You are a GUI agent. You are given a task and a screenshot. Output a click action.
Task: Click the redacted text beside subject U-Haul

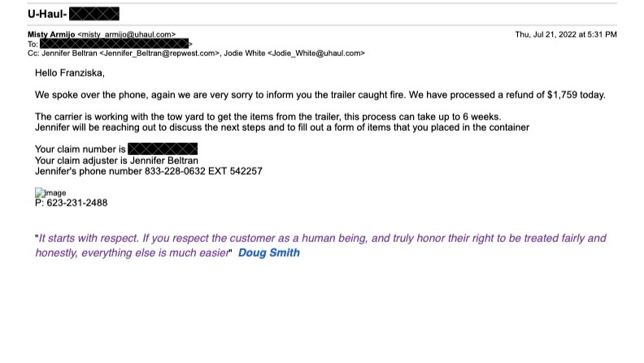tap(94, 14)
